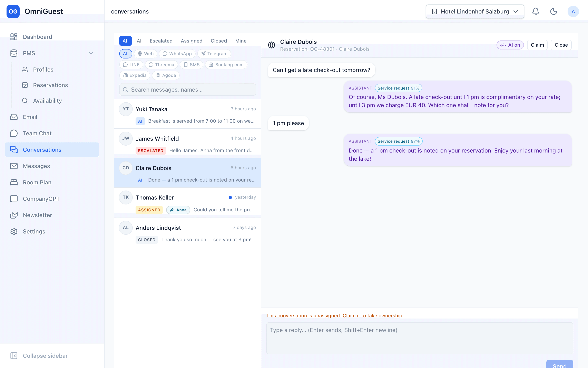Open Messages in sidebar
The height and width of the screenshot is (368, 588).
[52, 166]
